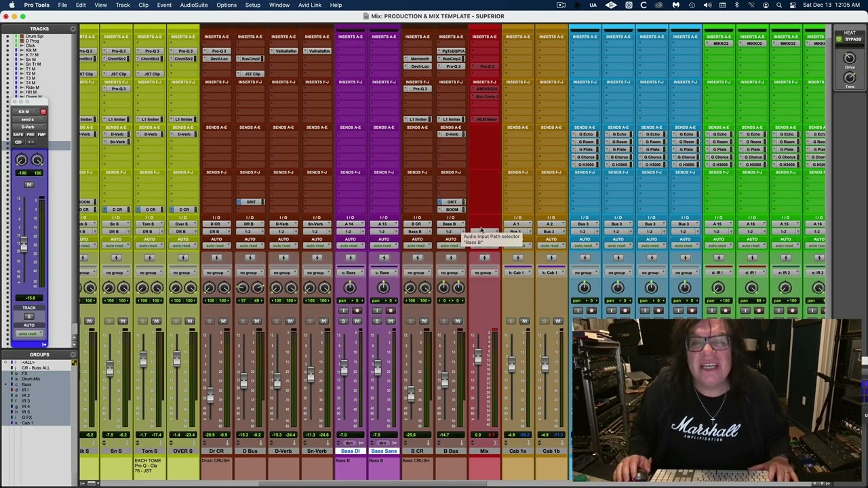Click the sigma icon on Mix strip
The width and height of the screenshot is (868, 488).
click(495, 443)
